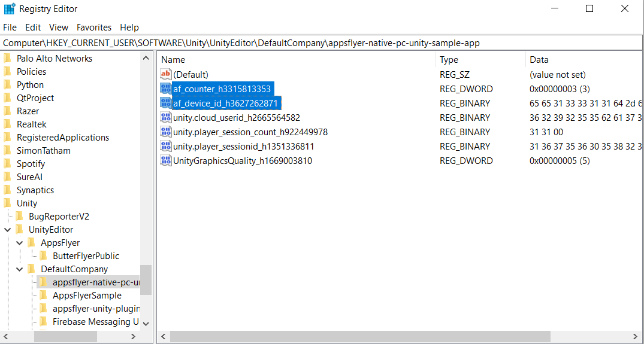This screenshot has width=644, height=344.
Task: Select the SureAI folder icon
Action: point(7,176)
